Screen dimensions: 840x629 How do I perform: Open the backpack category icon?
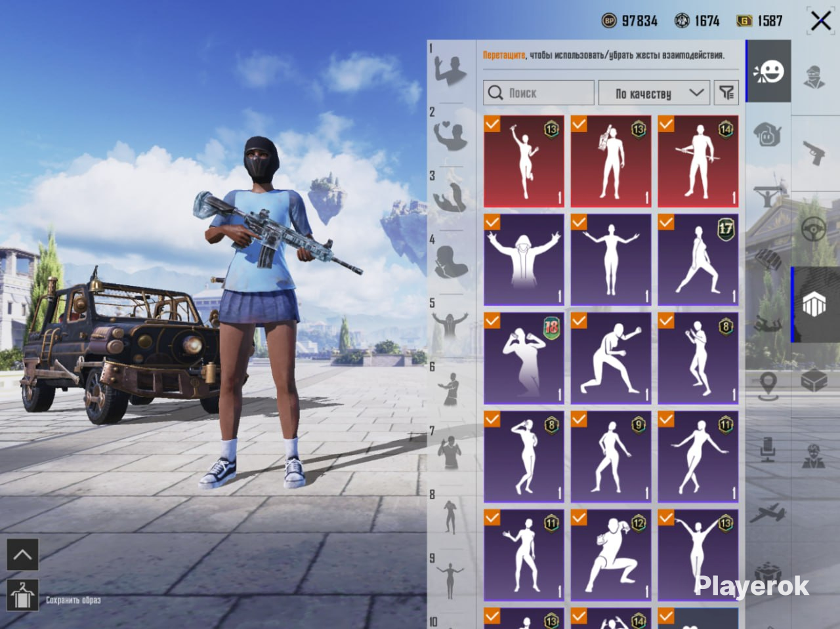pos(768,259)
